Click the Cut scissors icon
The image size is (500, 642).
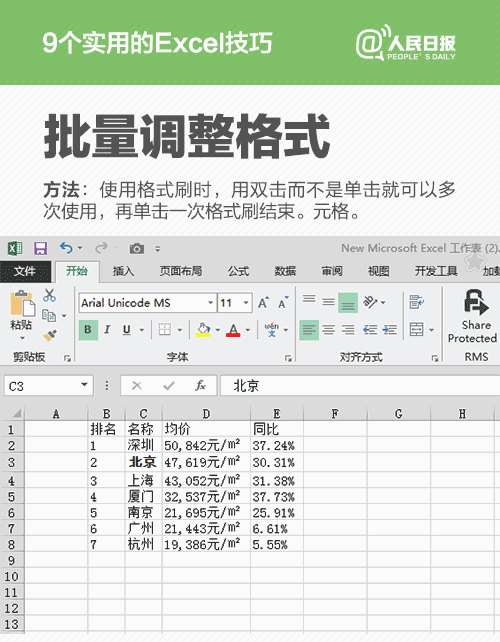tap(49, 295)
